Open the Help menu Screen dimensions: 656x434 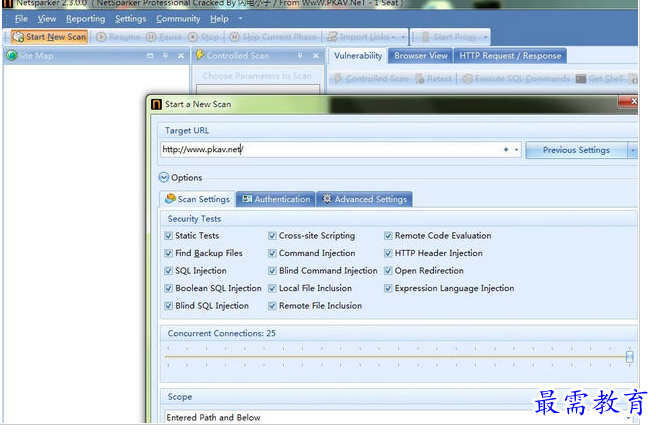coord(219,19)
